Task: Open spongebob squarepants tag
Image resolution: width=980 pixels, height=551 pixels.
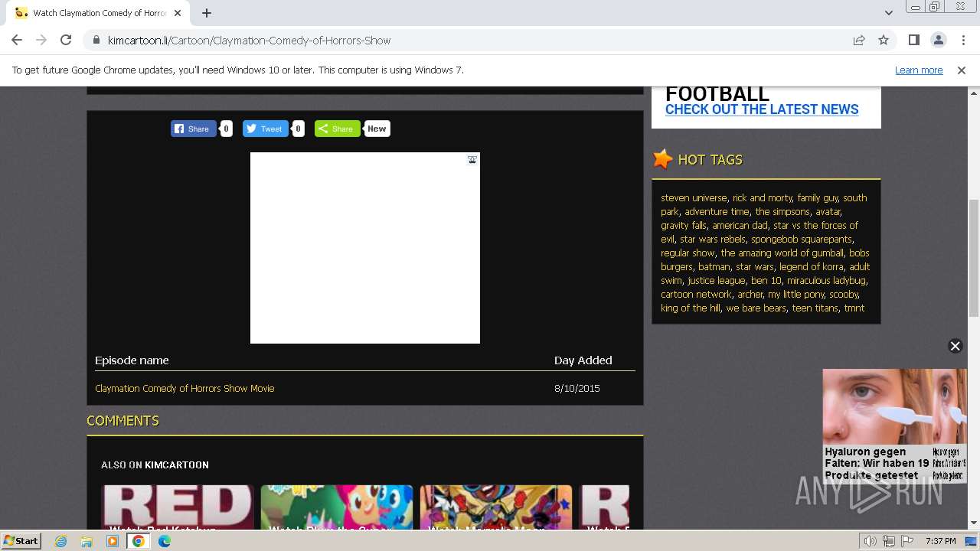Action: click(x=801, y=239)
